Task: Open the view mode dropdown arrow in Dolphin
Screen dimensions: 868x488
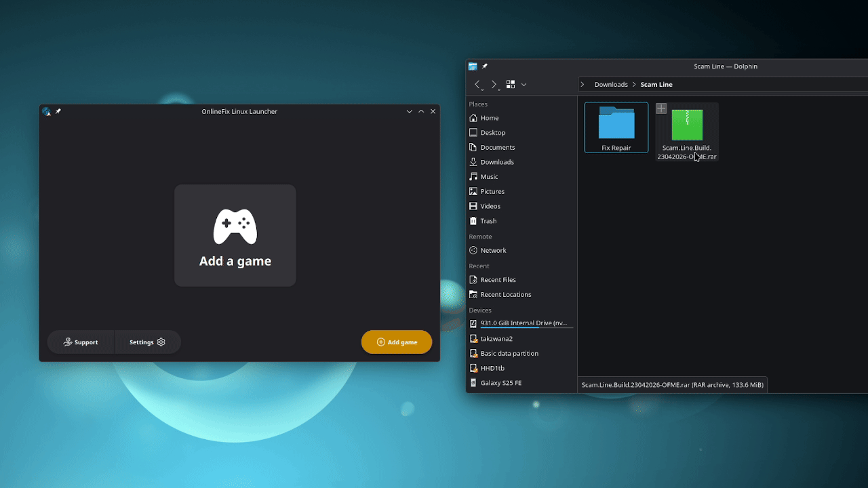Action: pyautogui.click(x=524, y=85)
